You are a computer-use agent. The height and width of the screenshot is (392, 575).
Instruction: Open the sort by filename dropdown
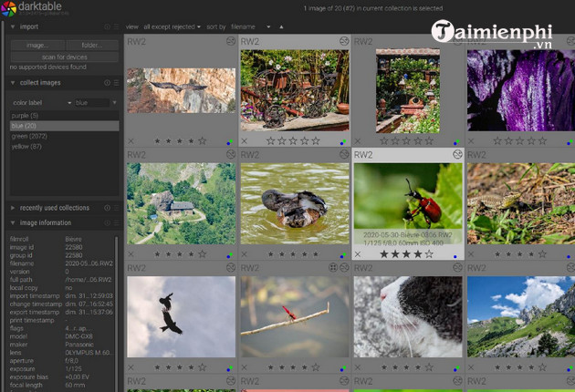[x=247, y=26]
